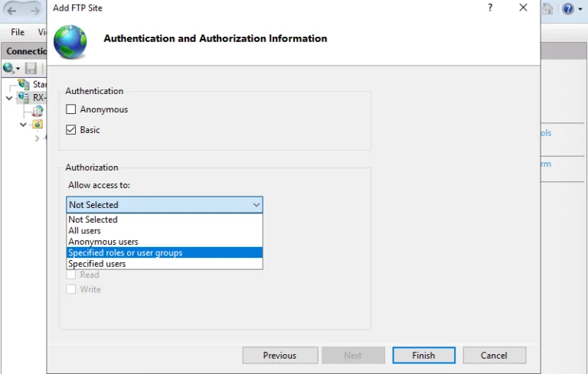588x374 pixels.
Task: Select the Start Page tree icon
Action: coord(24,84)
